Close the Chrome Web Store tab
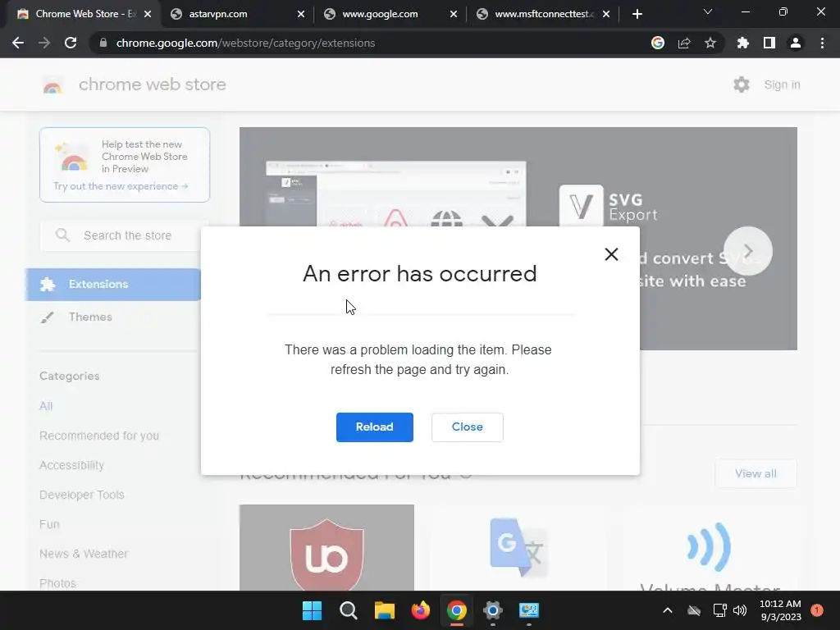840x630 pixels. pos(148,14)
